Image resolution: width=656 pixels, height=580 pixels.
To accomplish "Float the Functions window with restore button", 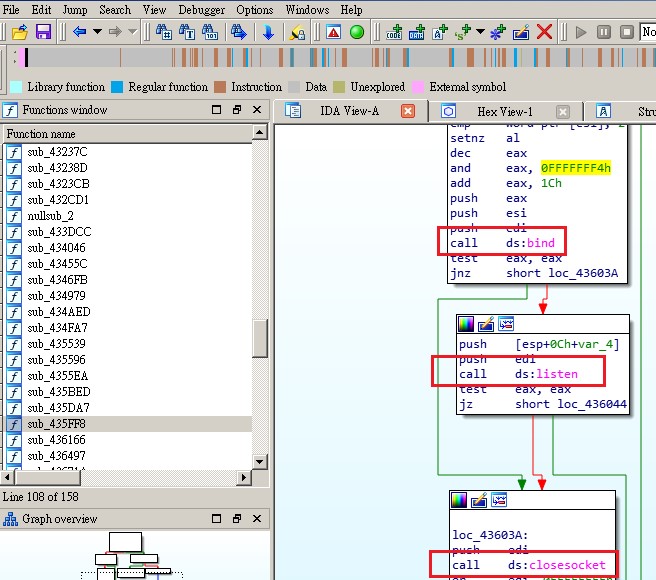I will point(237,110).
